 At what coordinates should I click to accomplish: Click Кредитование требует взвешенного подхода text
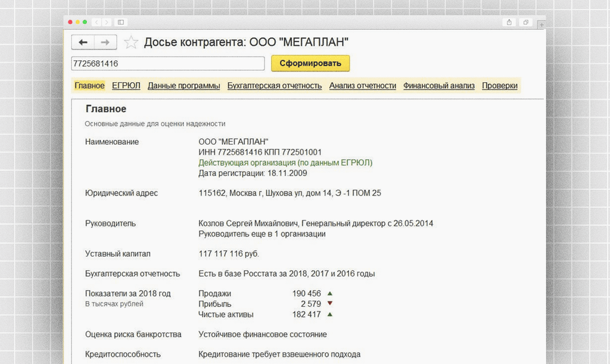(x=279, y=354)
